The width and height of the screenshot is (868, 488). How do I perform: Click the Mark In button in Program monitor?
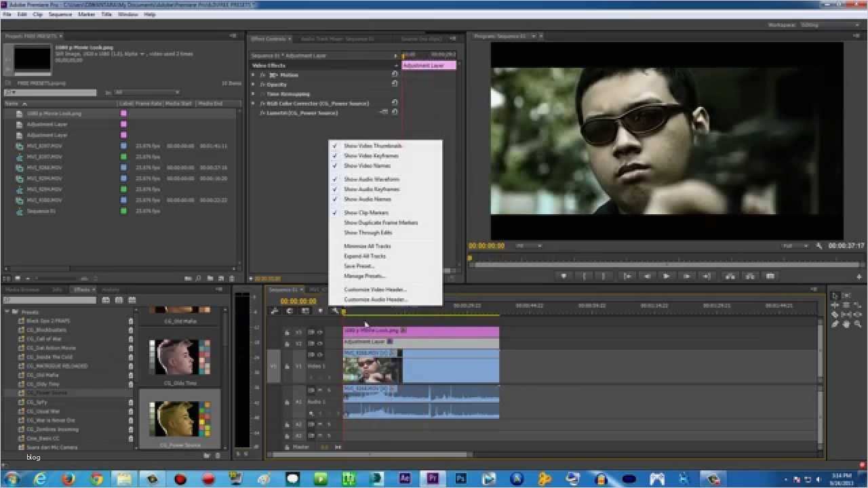583,276
